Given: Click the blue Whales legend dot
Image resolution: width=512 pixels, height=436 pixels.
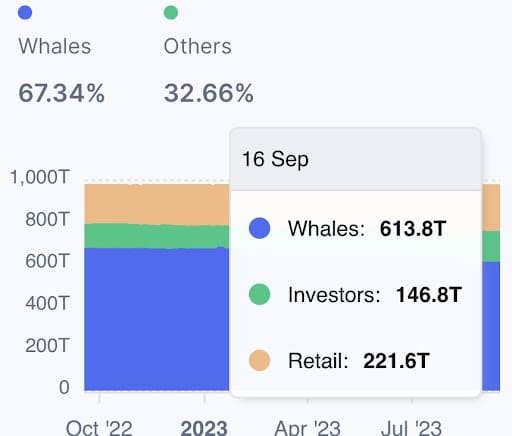Looking at the screenshot, I should (x=25, y=13).
